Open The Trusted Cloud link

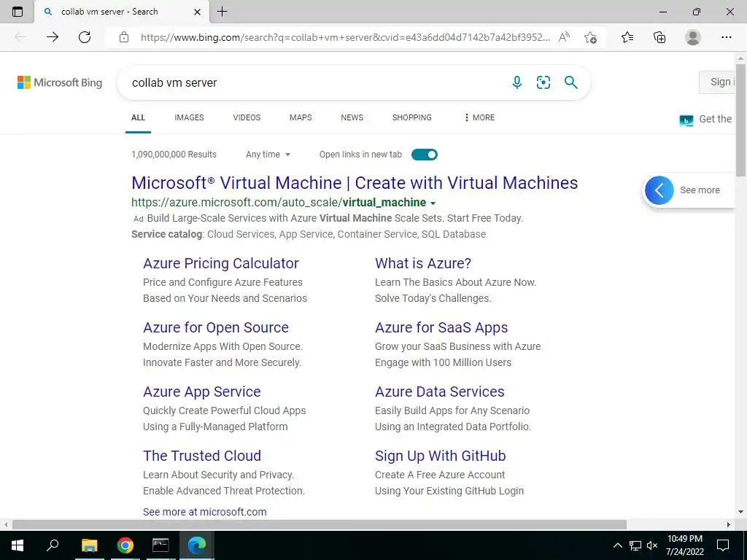(202, 456)
